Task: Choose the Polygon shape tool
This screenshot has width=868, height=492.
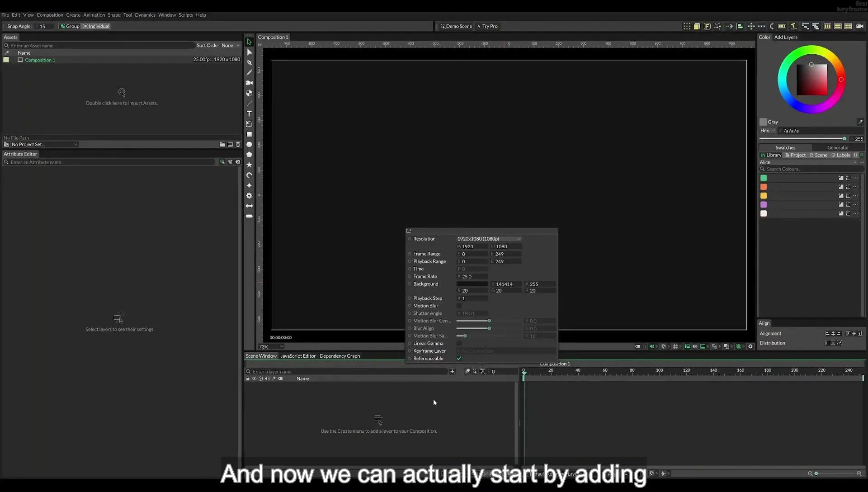Action: click(249, 155)
